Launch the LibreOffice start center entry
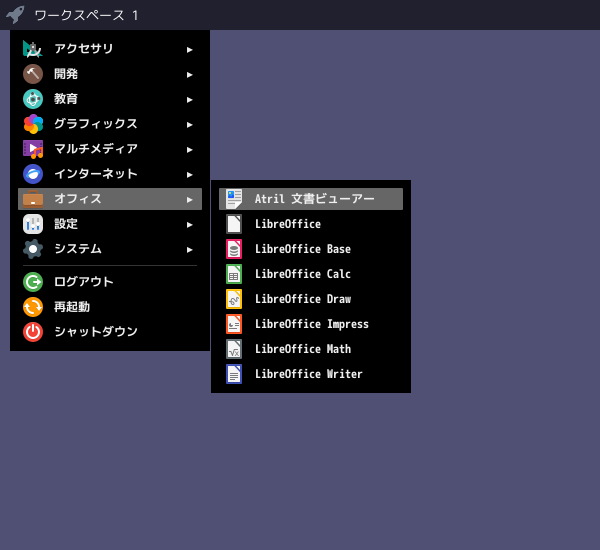Image resolution: width=600 pixels, height=550 pixels. tap(311, 224)
